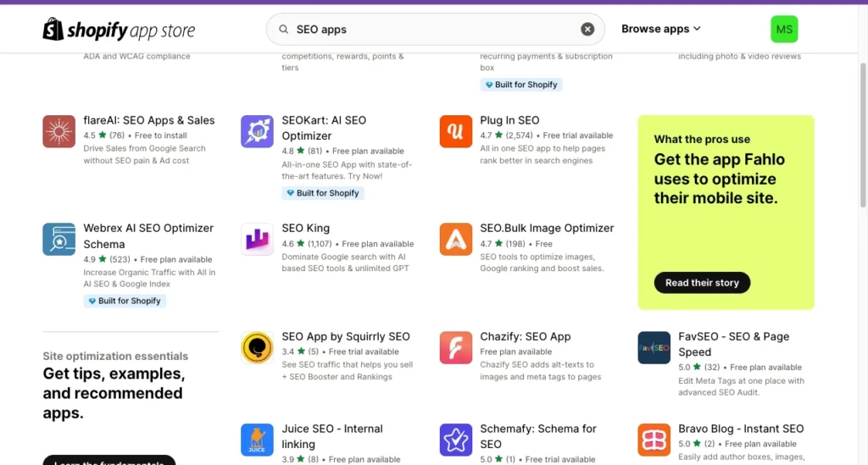Click the search magnifier icon

click(283, 30)
